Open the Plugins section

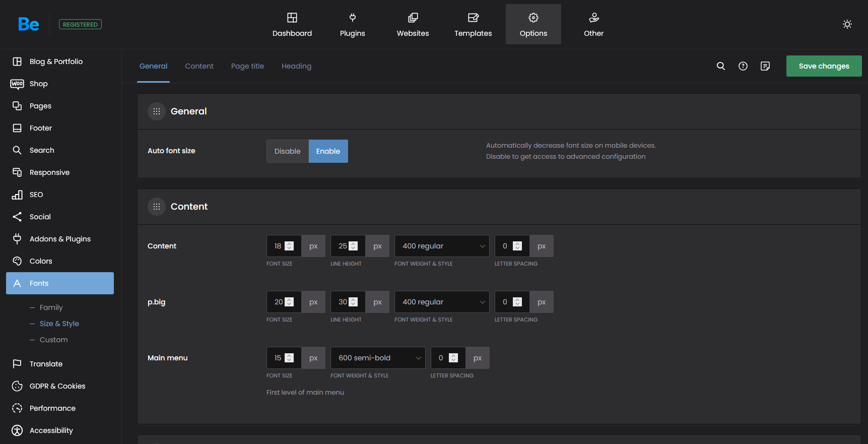[353, 24]
